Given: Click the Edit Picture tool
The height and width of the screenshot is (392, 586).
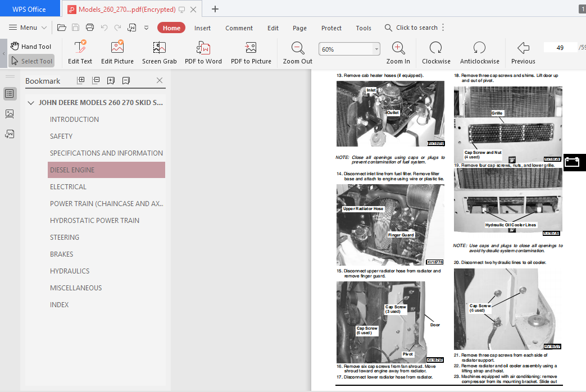Looking at the screenshot, I should 117,52.
